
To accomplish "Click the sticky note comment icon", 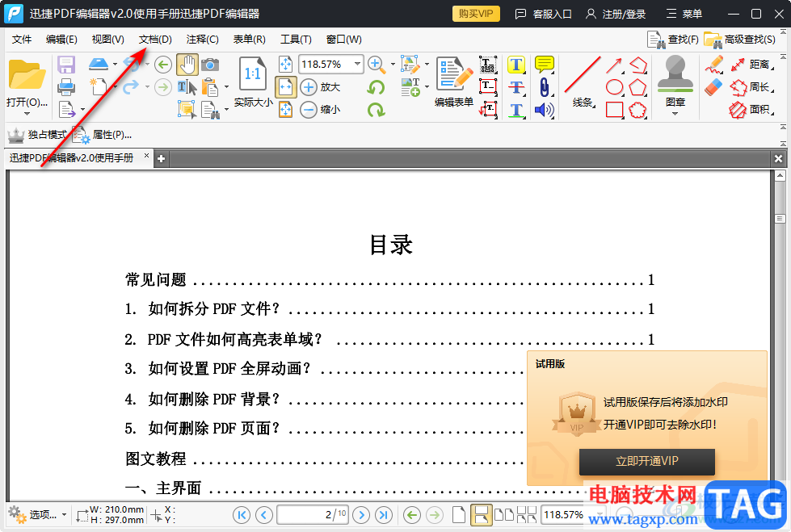I will [x=545, y=65].
